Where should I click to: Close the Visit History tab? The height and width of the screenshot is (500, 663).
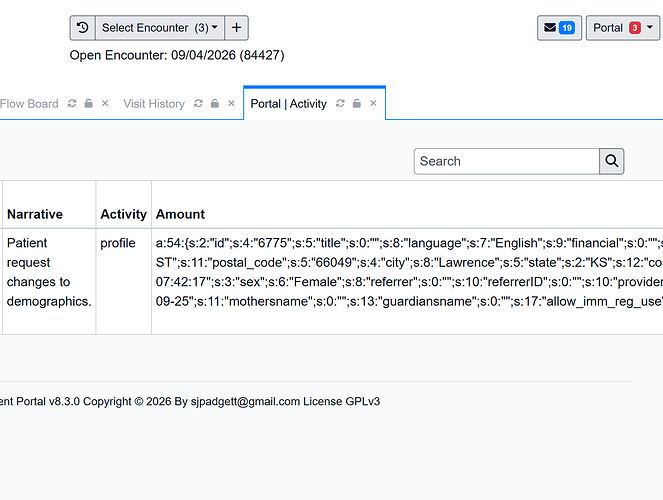pos(231,104)
